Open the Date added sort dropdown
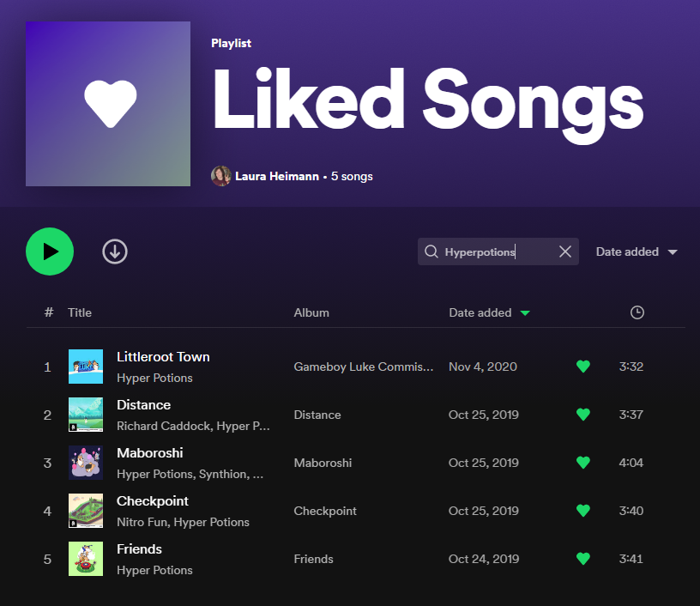The height and width of the screenshot is (606, 700). [637, 251]
